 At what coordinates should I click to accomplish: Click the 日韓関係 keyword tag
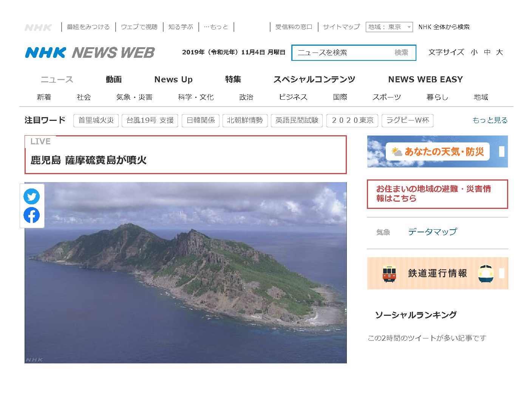(x=201, y=121)
